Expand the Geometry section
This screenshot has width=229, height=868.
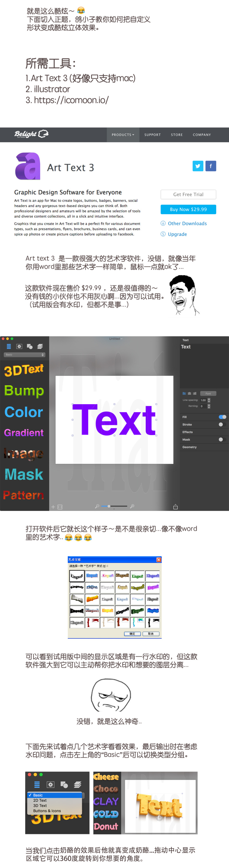click(x=189, y=447)
